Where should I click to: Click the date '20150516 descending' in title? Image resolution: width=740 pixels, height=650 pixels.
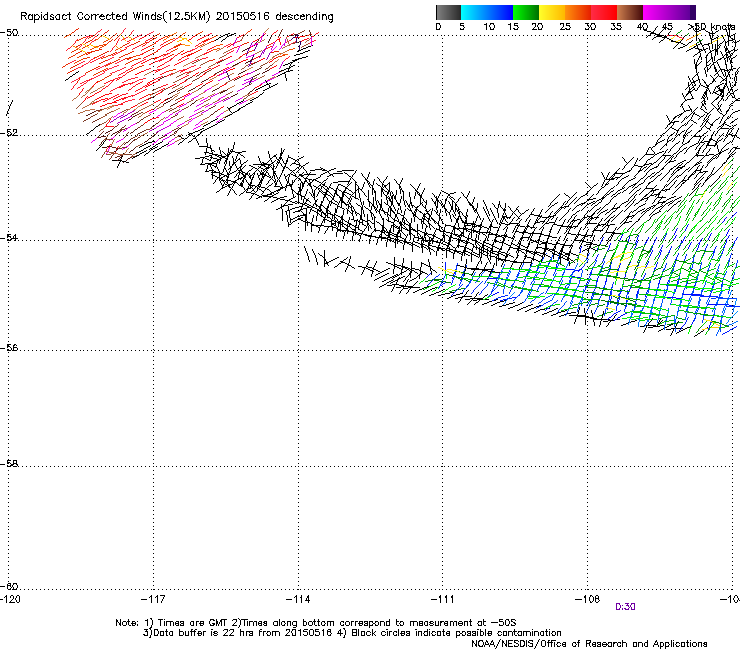(x=275, y=17)
